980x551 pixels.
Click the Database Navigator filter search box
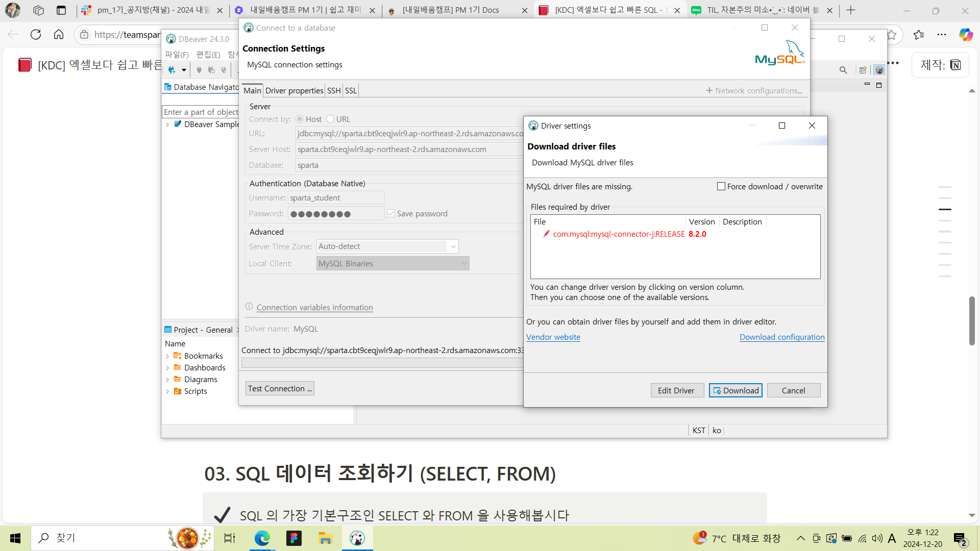[201, 112]
